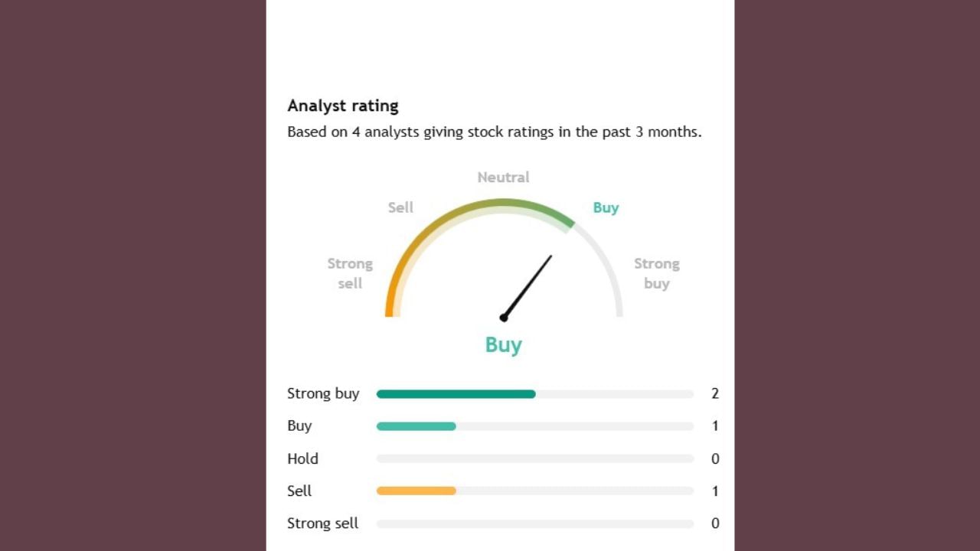Screen dimensions: 980x551
Task: Select the Strong sell label left of the gauge
Action: pyautogui.click(x=350, y=273)
